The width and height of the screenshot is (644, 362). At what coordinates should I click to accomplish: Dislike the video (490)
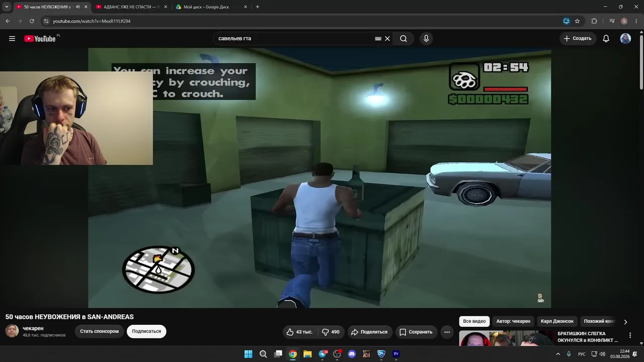point(331,332)
